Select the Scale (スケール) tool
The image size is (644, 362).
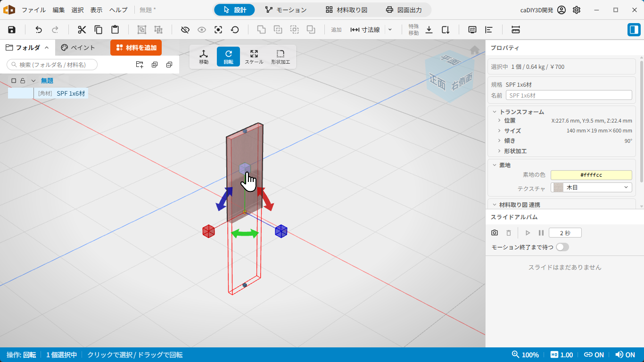[x=254, y=57]
